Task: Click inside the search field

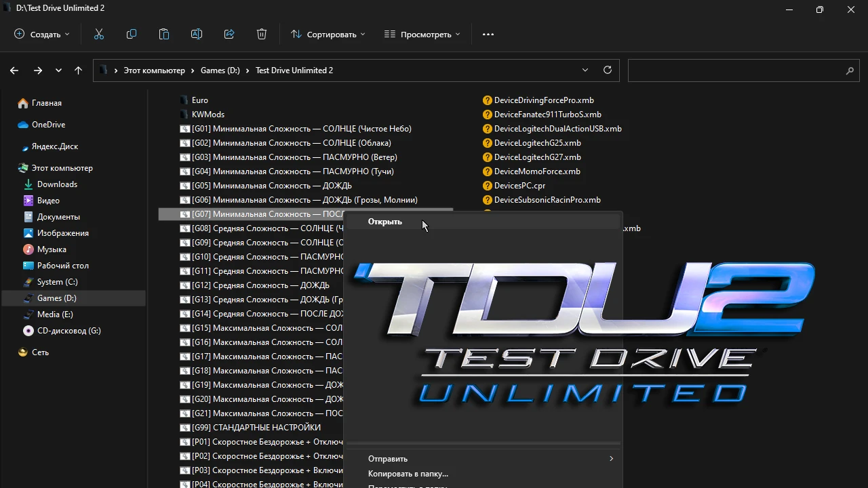Action: (x=744, y=70)
